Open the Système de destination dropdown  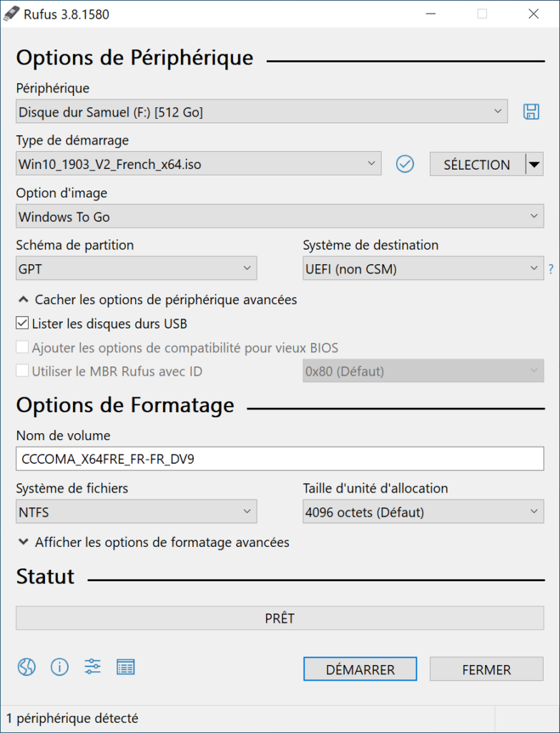click(423, 268)
